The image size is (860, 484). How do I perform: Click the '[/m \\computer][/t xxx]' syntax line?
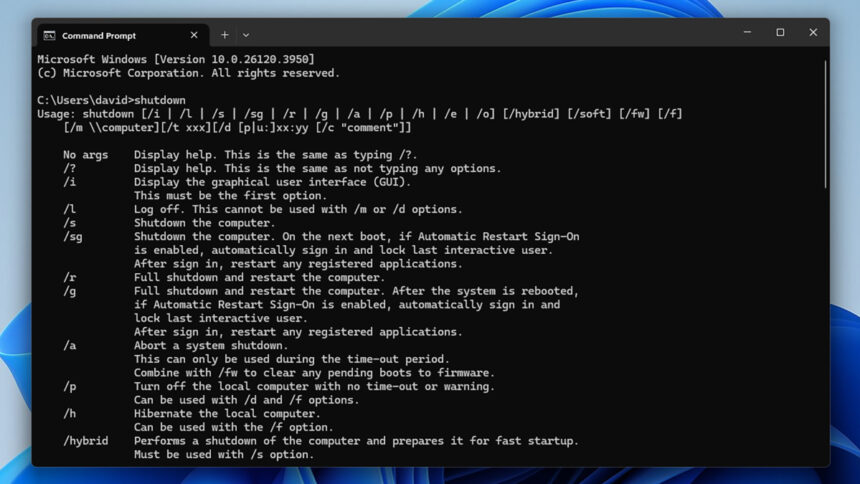point(237,128)
